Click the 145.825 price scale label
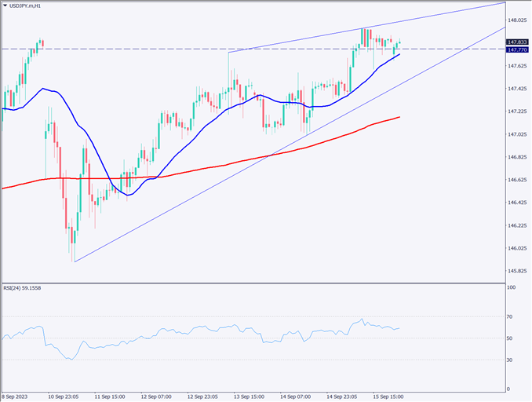Screen dimensions: 532x402 click(x=516, y=271)
